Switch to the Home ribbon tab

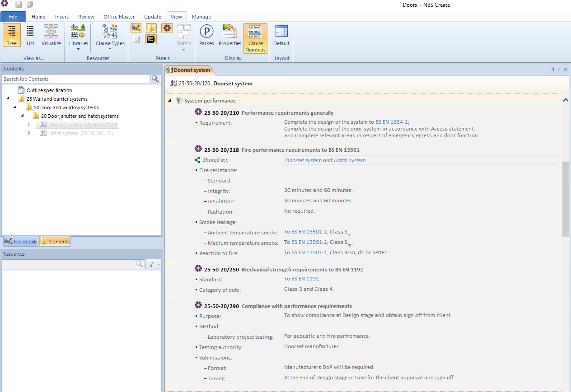pyautogui.click(x=38, y=17)
